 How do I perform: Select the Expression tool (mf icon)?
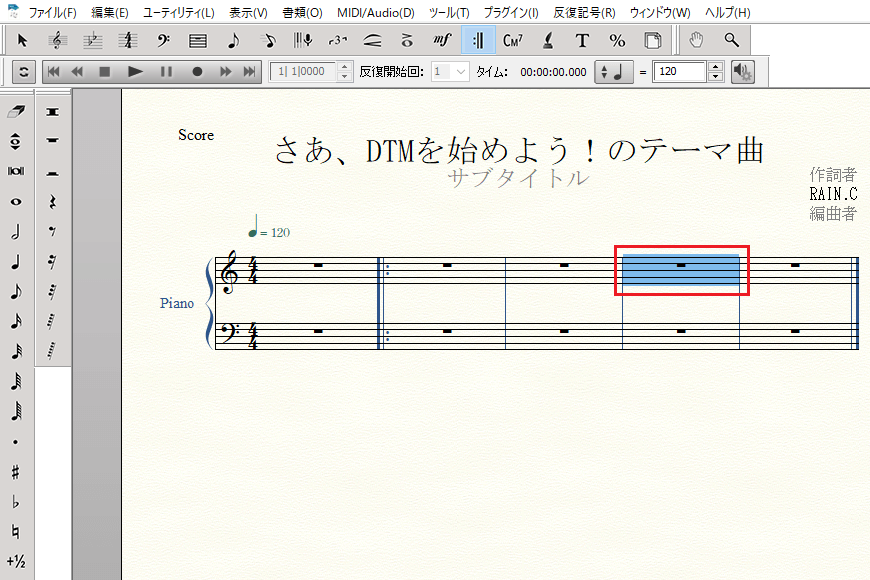(442, 41)
